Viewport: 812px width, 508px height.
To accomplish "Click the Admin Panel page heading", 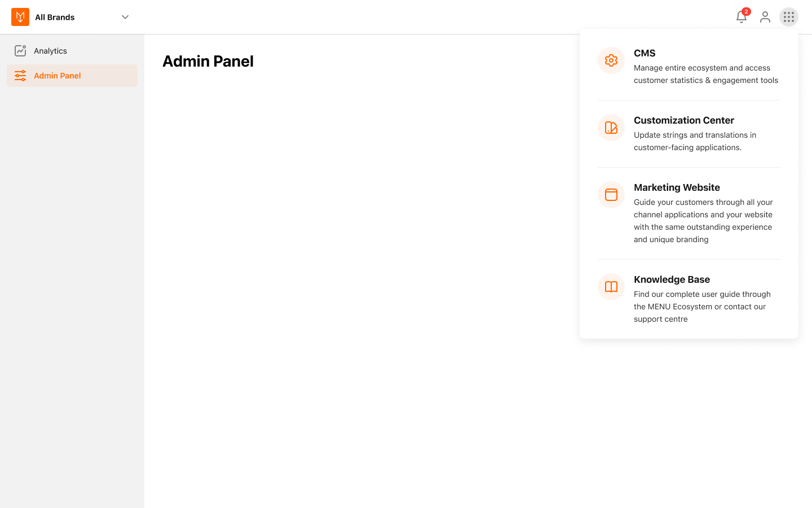I will (208, 61).
